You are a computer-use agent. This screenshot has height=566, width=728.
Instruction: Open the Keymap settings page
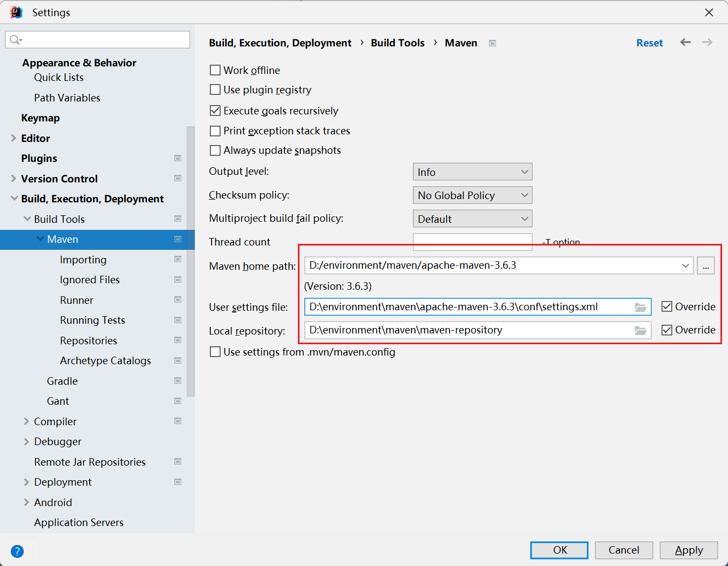coord(40,118)
